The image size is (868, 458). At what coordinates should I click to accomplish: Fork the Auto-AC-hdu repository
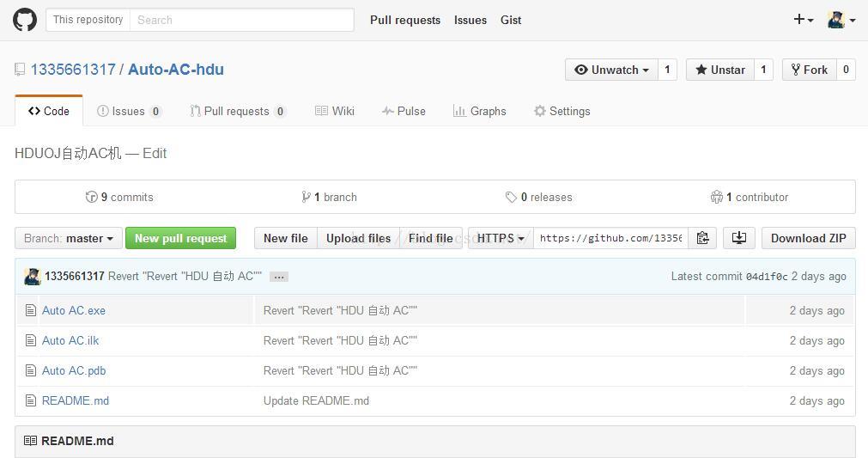[x=810, y=70]
